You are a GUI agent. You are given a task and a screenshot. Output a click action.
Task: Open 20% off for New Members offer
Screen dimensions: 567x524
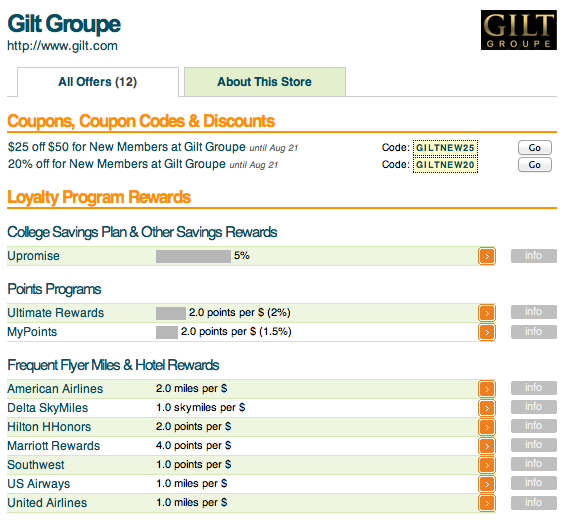click(x=117, y=164)
